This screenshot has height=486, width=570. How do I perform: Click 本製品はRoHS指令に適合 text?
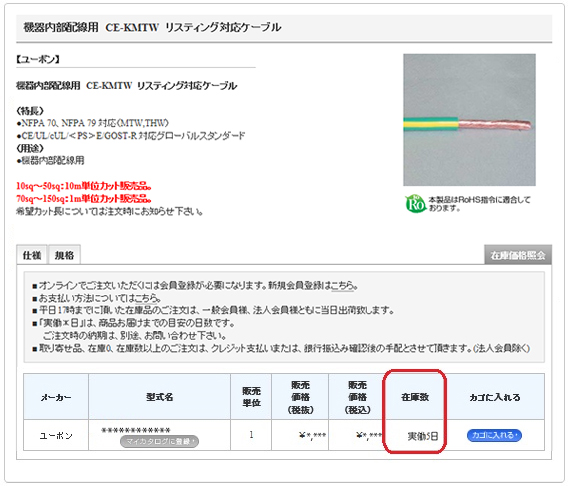click(x=479, y=204)
